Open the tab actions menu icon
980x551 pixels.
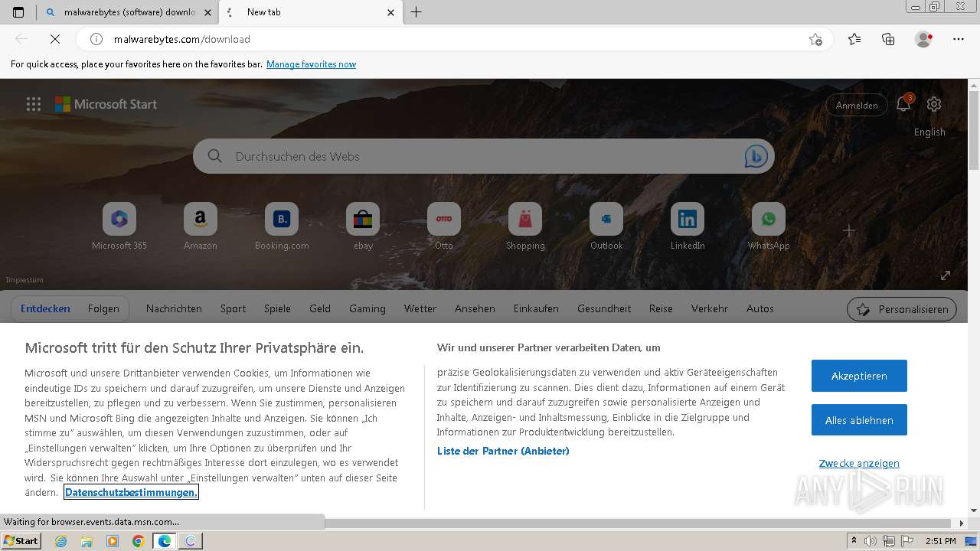click(18, 12)
